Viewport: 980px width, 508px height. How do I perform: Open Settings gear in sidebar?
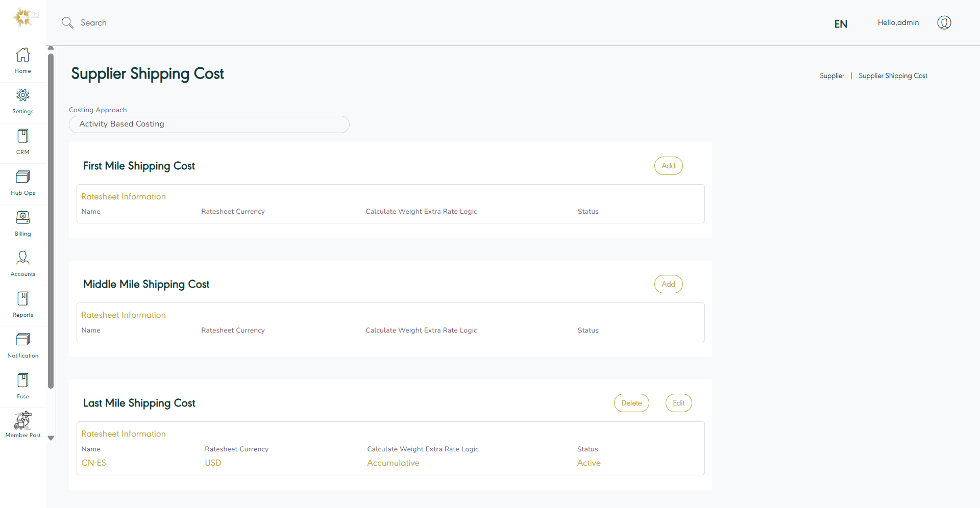tap(23, 95)
